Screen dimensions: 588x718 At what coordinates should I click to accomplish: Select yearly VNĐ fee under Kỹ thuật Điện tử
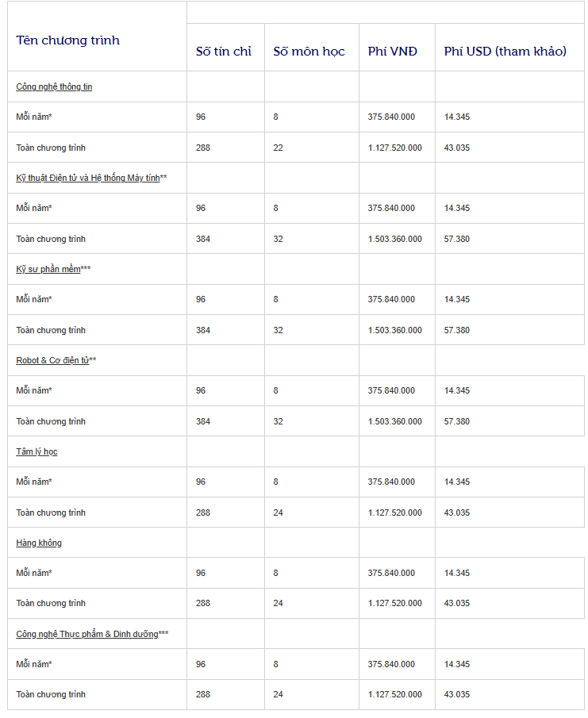point(391,208)
